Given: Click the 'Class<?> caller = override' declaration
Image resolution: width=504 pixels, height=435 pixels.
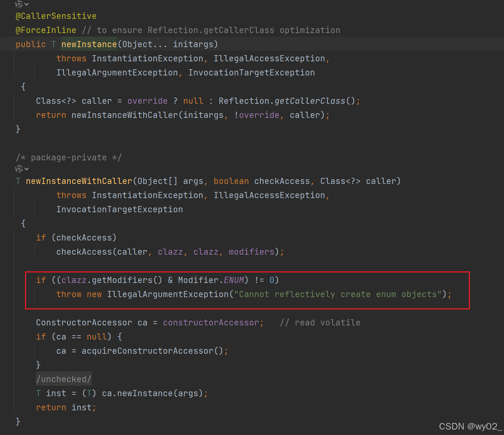Looking at the screenshot, I should pos(102,101).
